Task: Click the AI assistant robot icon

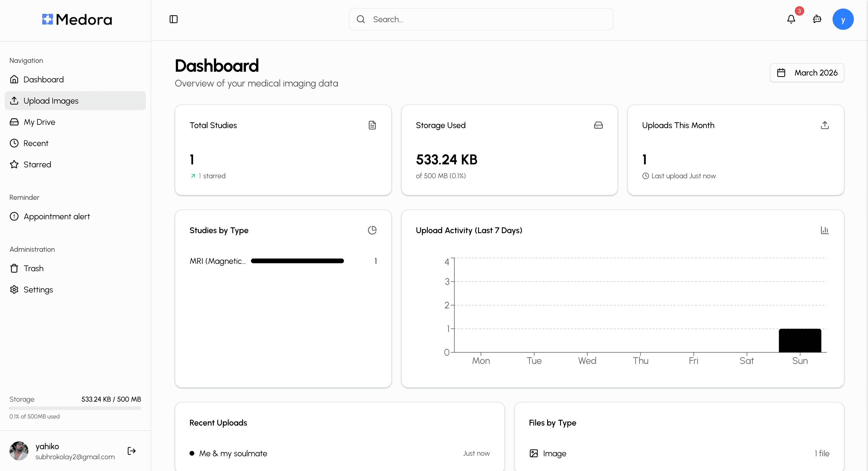Action: click(x=817, y=19)
